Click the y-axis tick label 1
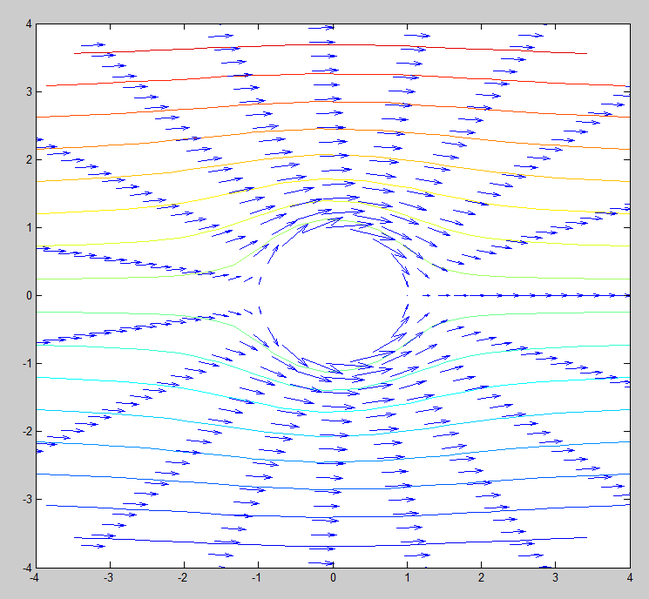Viewport: 649px width, 599px height. click(28, 227)
